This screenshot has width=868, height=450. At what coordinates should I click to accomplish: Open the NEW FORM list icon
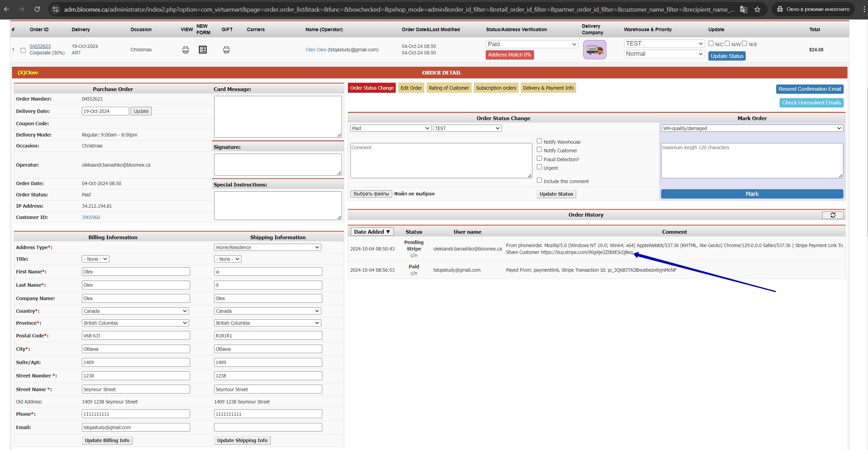(203, 50)
